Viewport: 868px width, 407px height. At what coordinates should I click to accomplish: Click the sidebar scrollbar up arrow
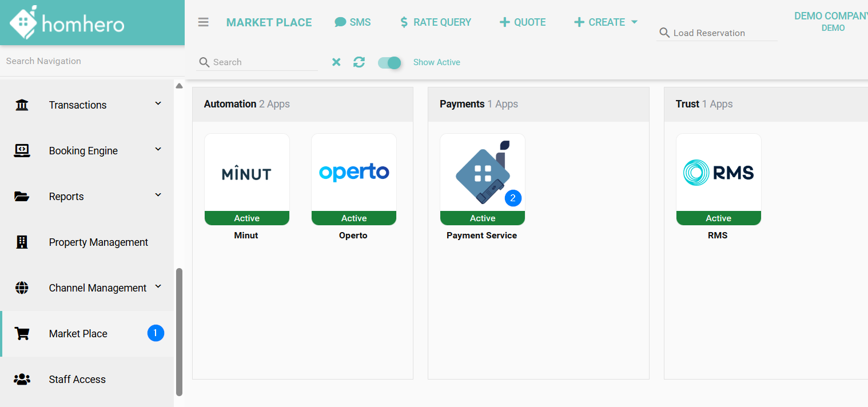179,86
